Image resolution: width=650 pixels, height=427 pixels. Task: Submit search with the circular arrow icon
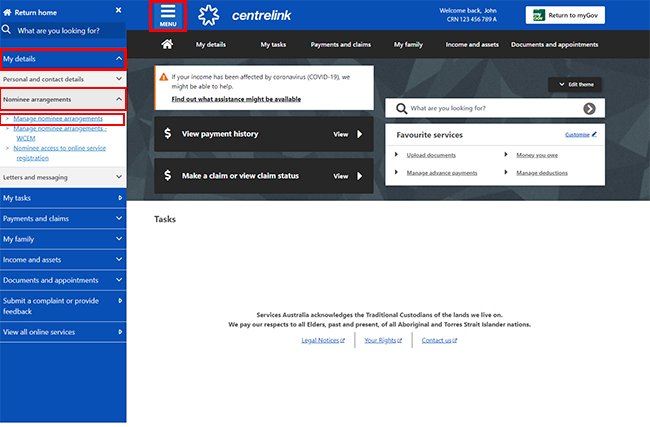pyautogui.click(x=589, y=109)
